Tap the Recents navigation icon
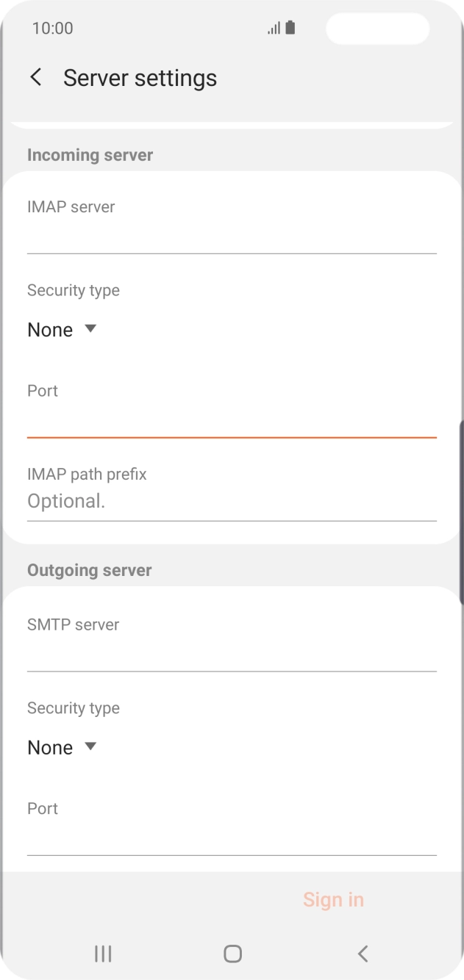464x980 pixels. pyautogui.click(x=102, y=953)
